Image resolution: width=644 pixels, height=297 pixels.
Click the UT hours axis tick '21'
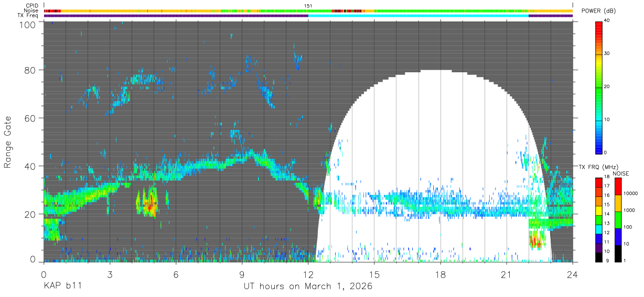[507, 274]
